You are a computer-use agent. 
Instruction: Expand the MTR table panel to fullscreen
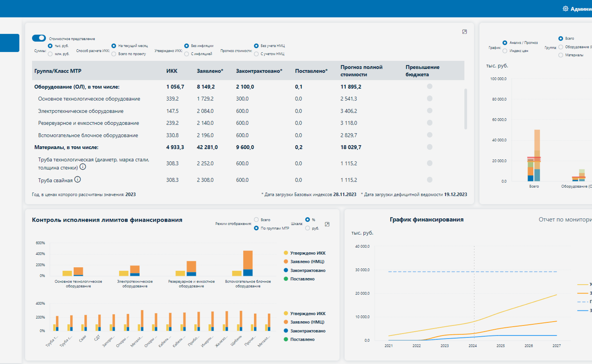[x=464, y=32]
